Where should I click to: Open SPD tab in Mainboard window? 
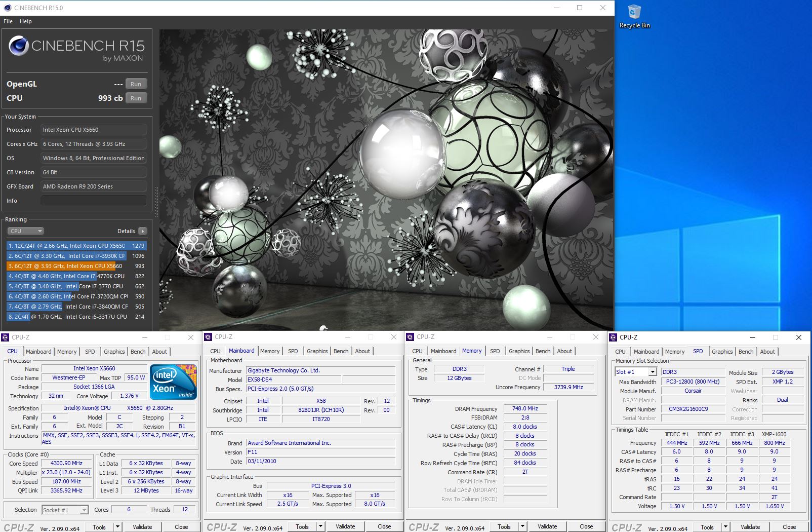293,351
